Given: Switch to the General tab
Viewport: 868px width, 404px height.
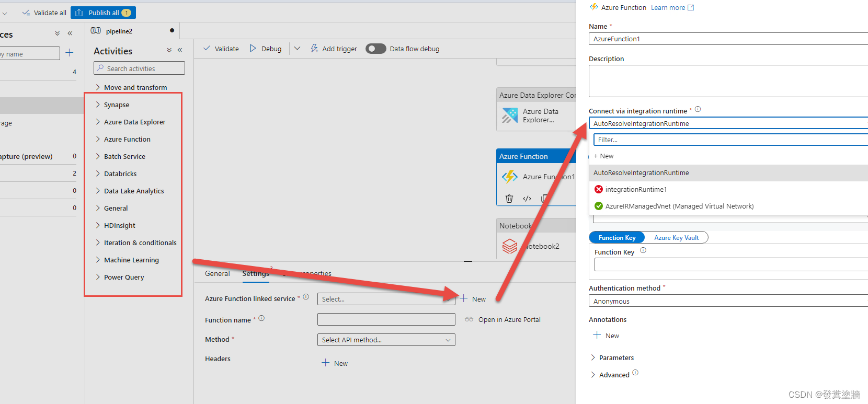Looking at the screenshot, I should pos(217,273).
